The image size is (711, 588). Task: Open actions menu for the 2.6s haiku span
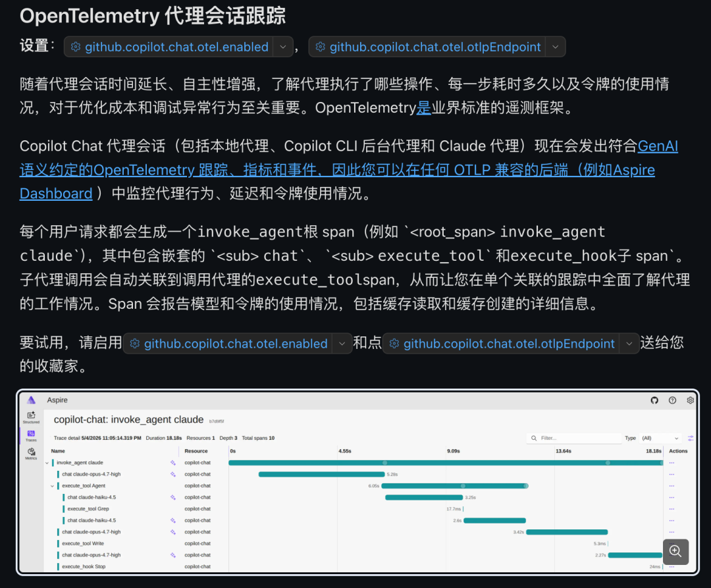click(671, 520)
